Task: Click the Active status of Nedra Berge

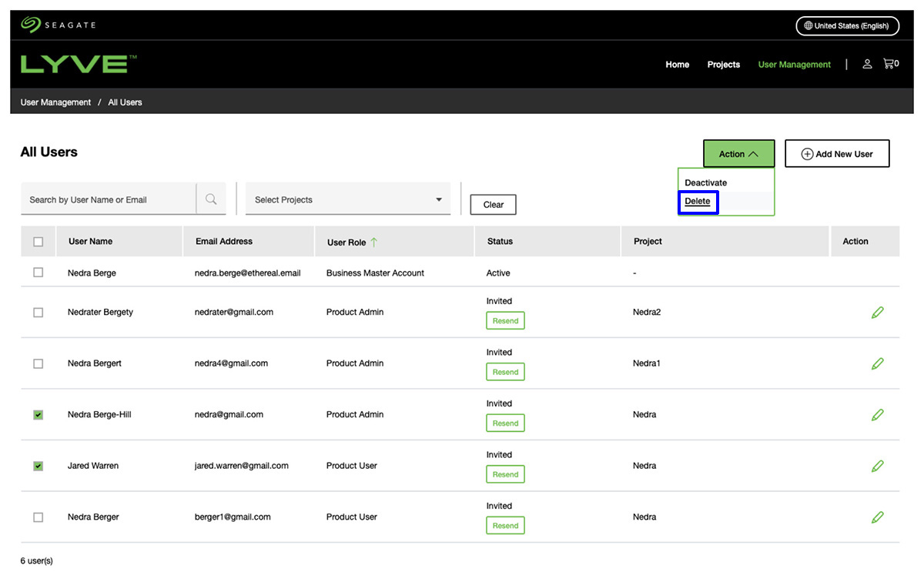Action: [x=498, y=273]
